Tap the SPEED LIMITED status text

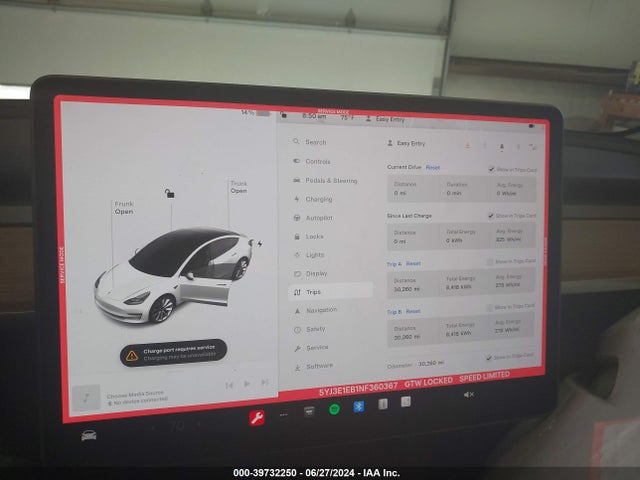[x=484, y=376]
